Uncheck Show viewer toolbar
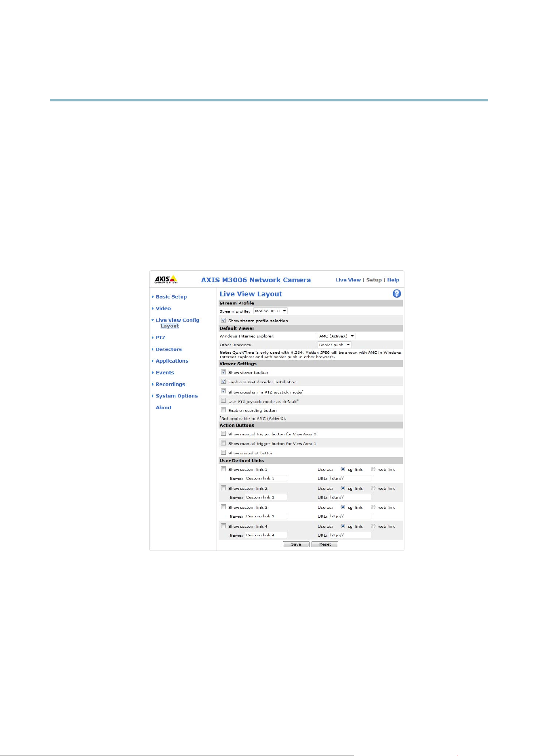 click(223, 372)
